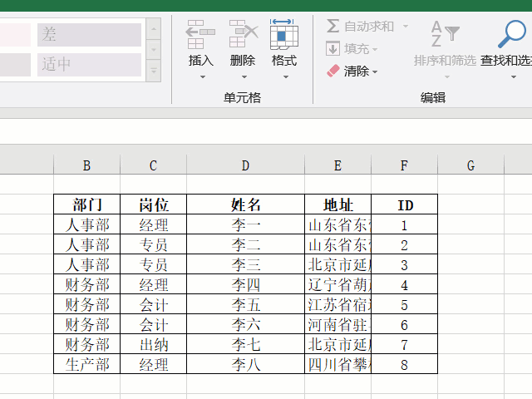
Task: Select 财务部 cell in 李七 row
Action: point(86,344)
